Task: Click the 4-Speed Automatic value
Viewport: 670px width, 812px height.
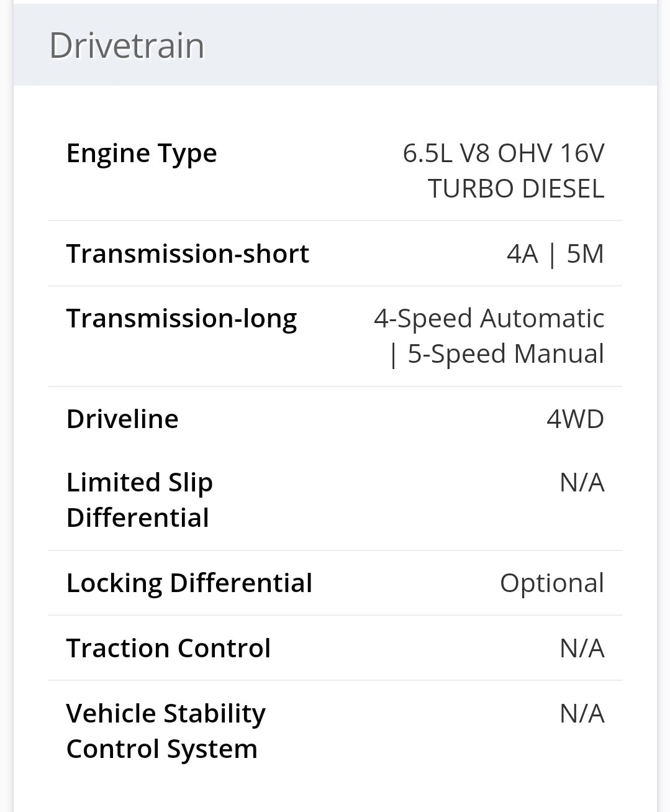Action: click(x=489, y=318)
